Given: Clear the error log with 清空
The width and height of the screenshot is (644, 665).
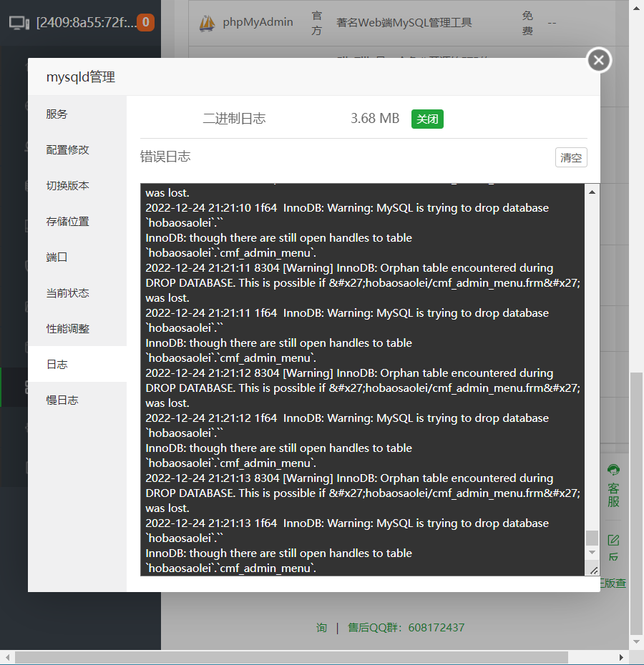Looking at the screenshot, I should 571,157.
